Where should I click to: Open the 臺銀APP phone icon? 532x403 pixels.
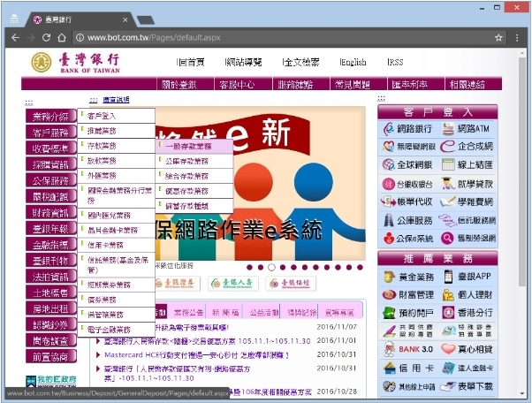coord(448,277)
